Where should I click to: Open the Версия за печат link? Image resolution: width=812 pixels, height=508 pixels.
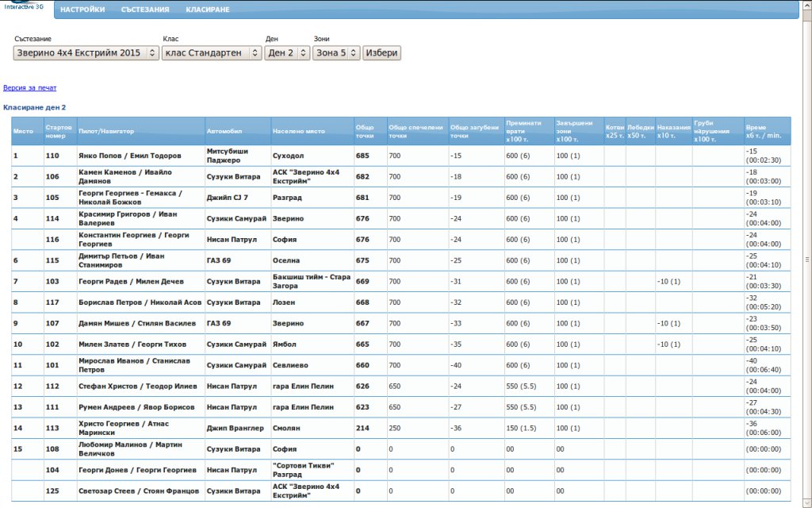coord(30,88)
